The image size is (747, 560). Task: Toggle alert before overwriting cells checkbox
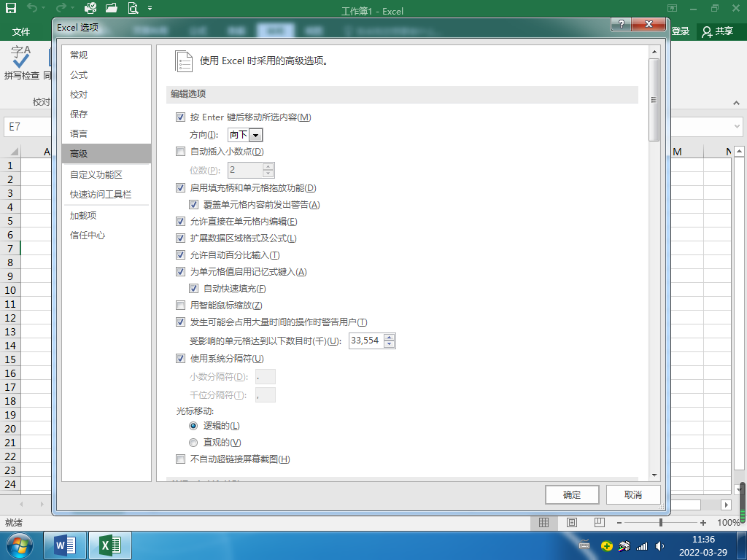click(x=193, y=205)
